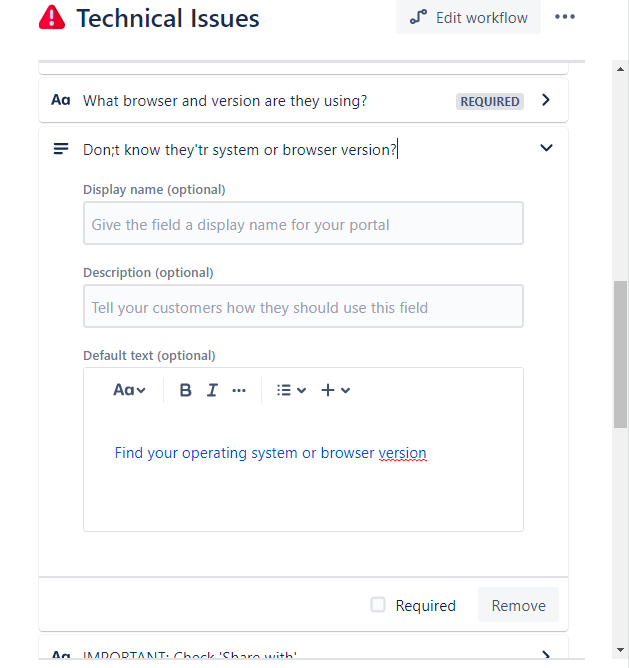629x668 pixels.
Task: Open the insert plus dropdown
Action: 335,390
